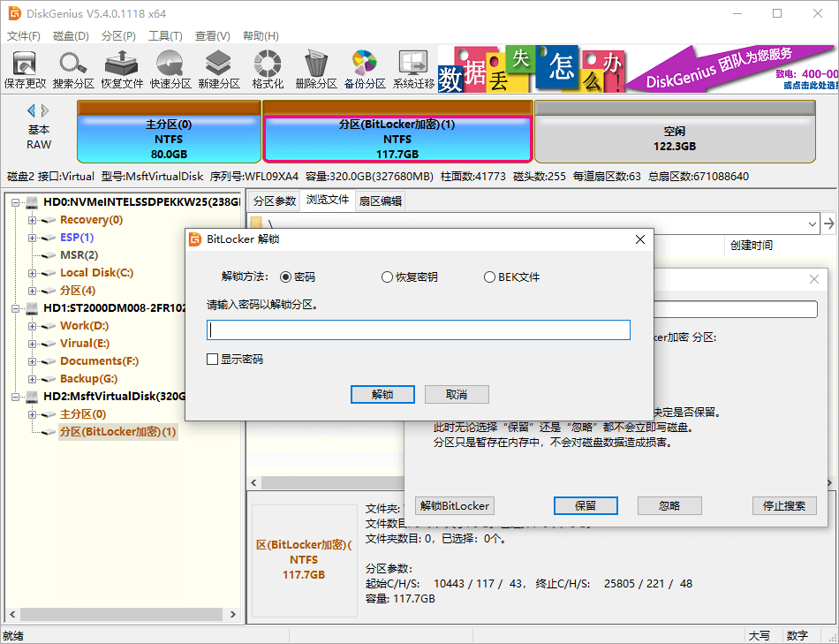Click the Unlock (解锁) button
Viewport: 839px width, 644px height.
coord(382,395)
